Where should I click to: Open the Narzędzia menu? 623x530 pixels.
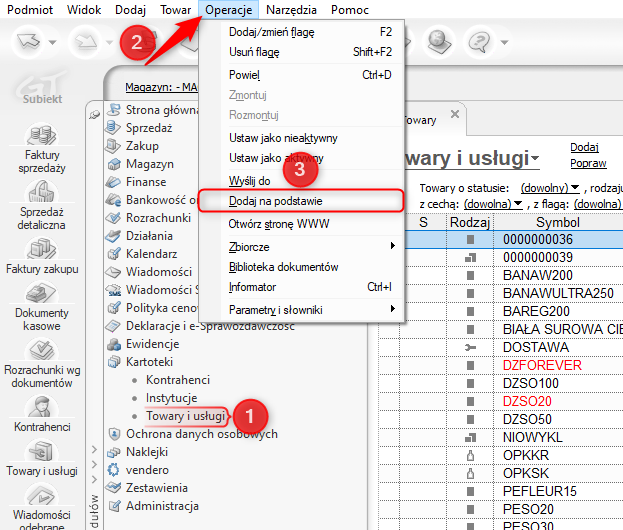click(x=291, y=10)
